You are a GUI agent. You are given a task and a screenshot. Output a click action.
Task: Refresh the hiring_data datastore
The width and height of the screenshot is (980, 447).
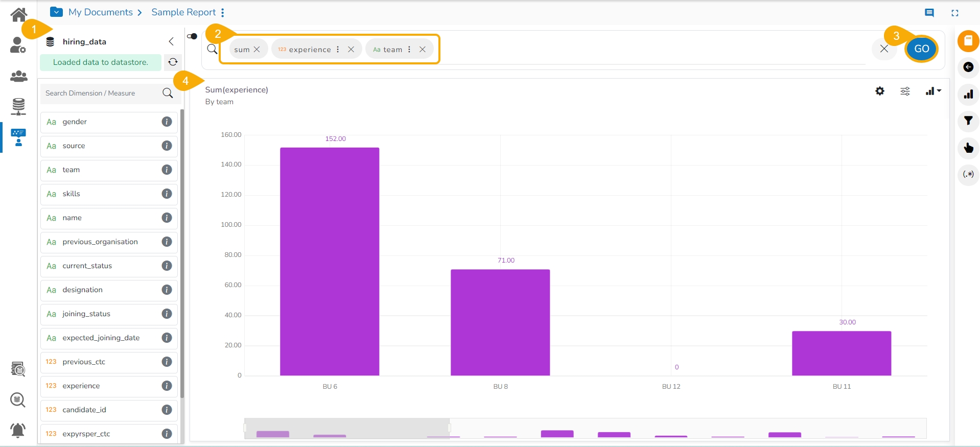coord(173,62)
